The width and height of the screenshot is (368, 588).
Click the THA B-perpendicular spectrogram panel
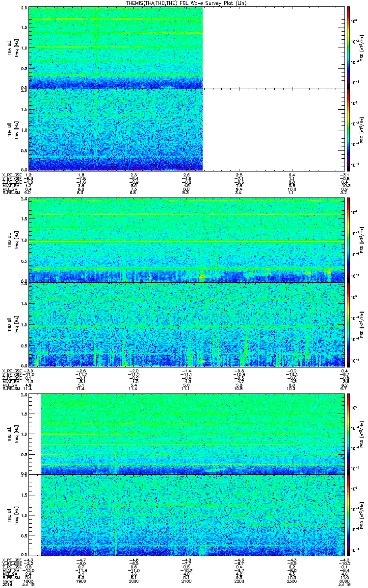click(x=185, y=48)
